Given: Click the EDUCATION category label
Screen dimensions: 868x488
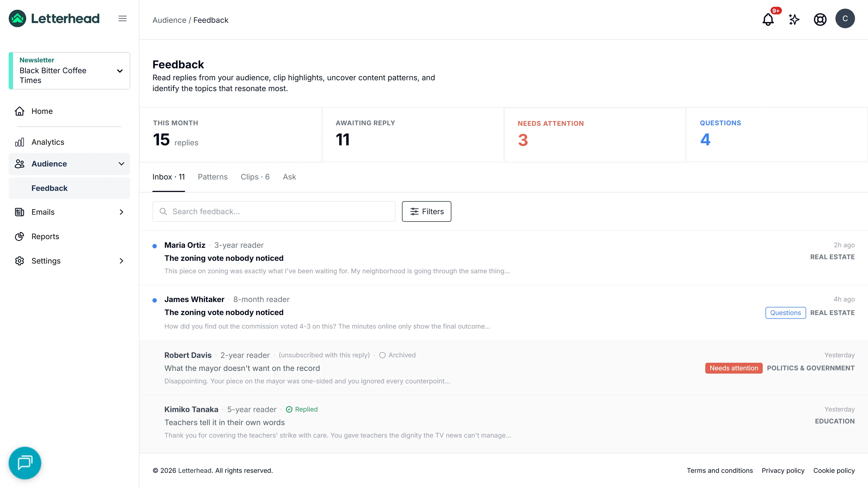Looking at the screenshot, I should [835, 421].
